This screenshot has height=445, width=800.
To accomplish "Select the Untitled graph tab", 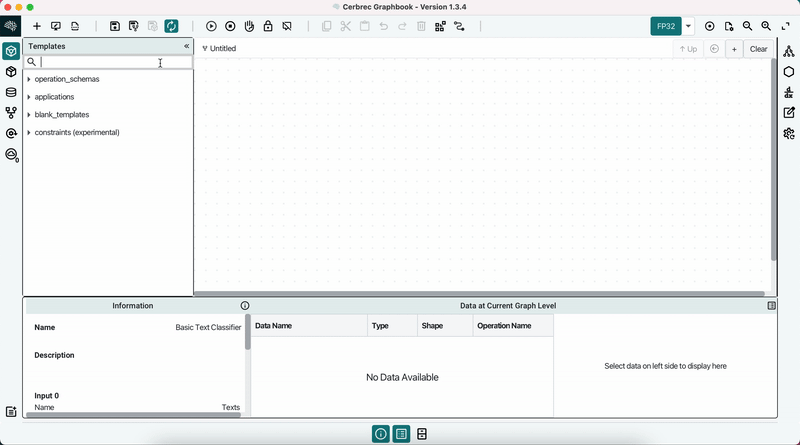I will click(222, 48).
